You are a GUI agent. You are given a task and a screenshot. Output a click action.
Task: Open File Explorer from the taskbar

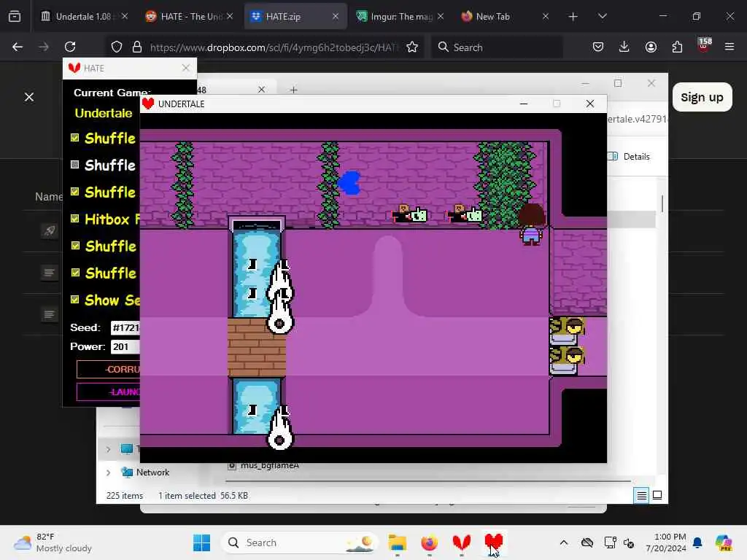pyautogui.click(x=398, y=542)
